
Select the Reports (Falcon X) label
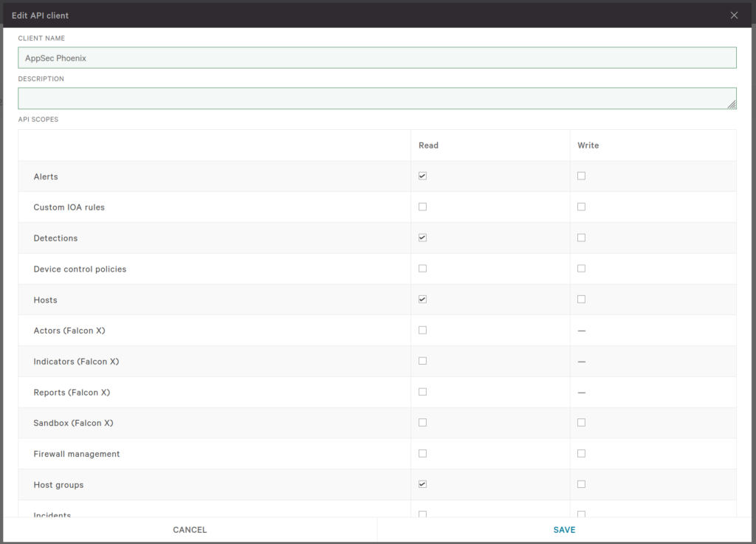(72, 392)
